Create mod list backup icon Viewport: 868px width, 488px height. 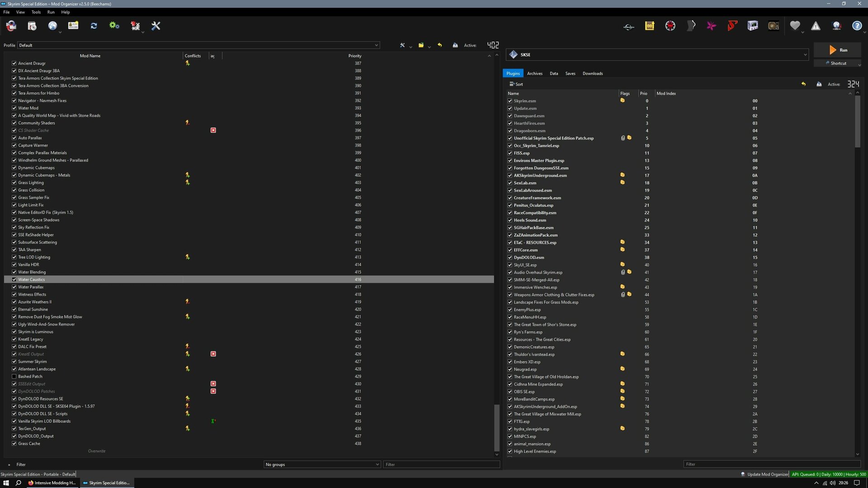click(455, 45)
